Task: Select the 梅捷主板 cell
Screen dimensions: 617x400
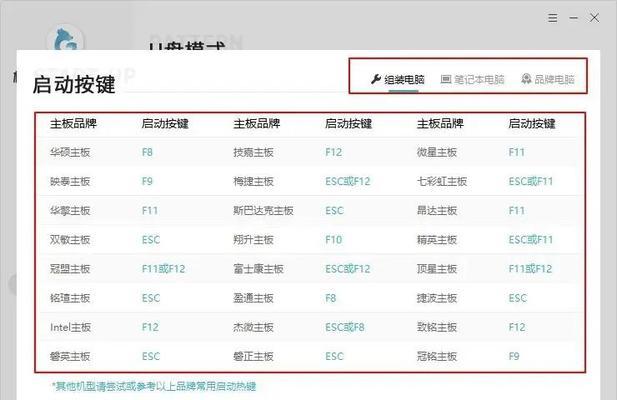Action: [253, 181]
